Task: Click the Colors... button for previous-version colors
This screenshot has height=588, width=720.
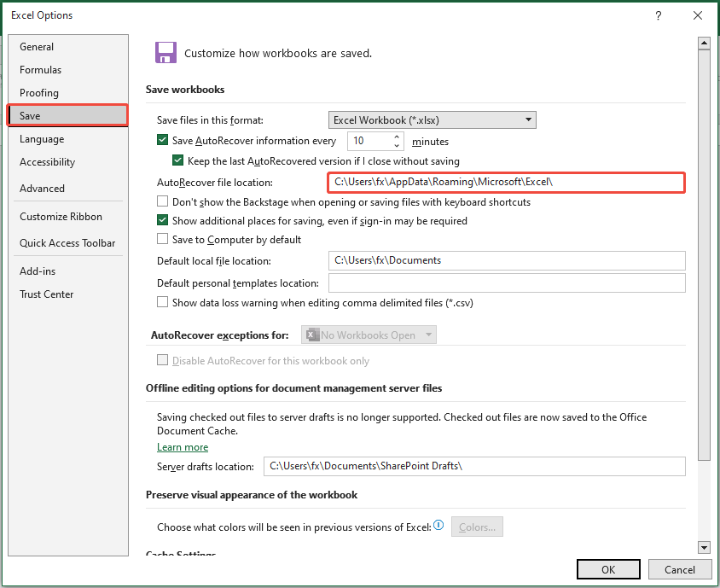Action: click(x=476, y=527)
